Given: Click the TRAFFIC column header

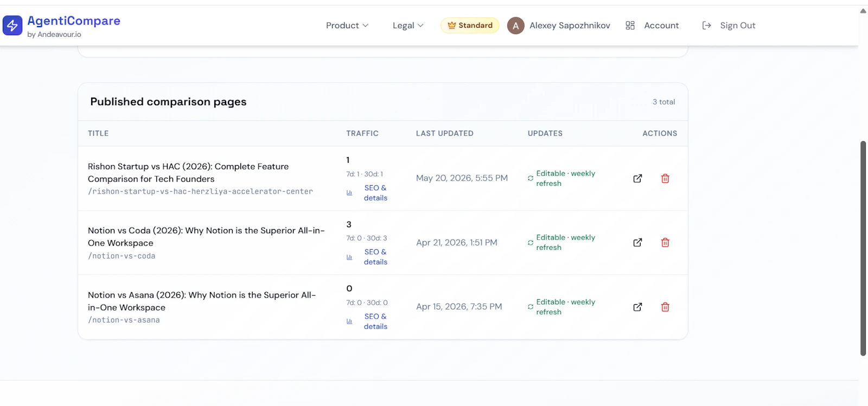Looking at the screenshot, I should click(362, 133).
